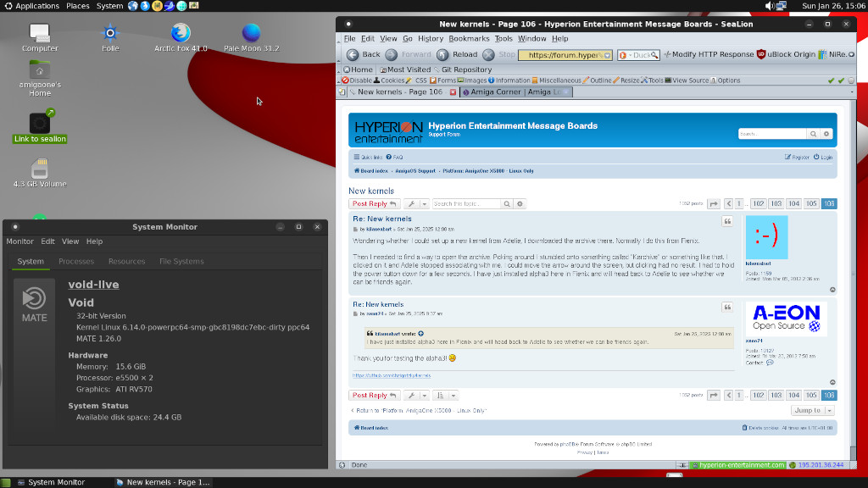
Task: Click the jump-to-page arrow icon above posts
Action: [714, 203]
